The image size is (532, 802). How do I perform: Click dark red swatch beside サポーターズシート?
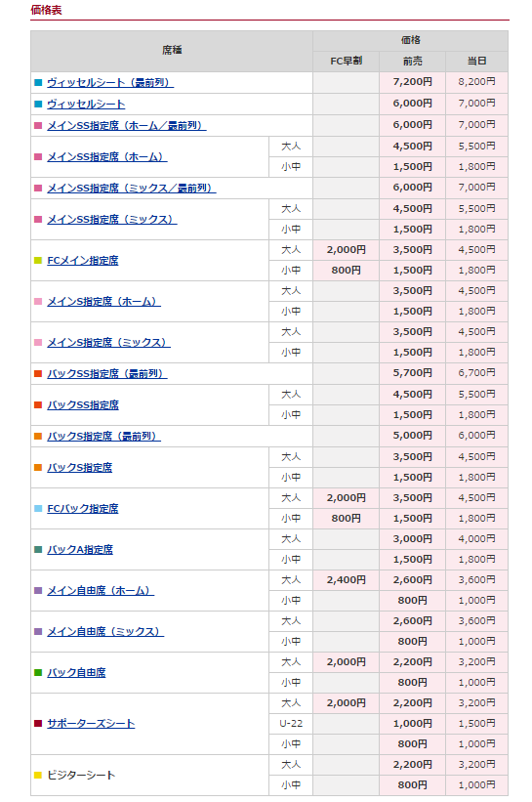tap(38, 723)
